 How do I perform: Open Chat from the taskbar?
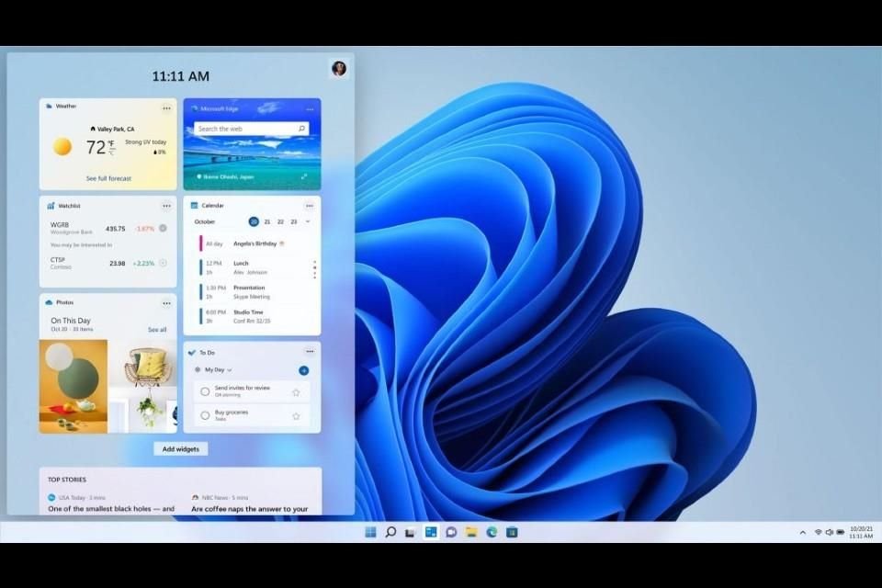(x=449, y=532)
